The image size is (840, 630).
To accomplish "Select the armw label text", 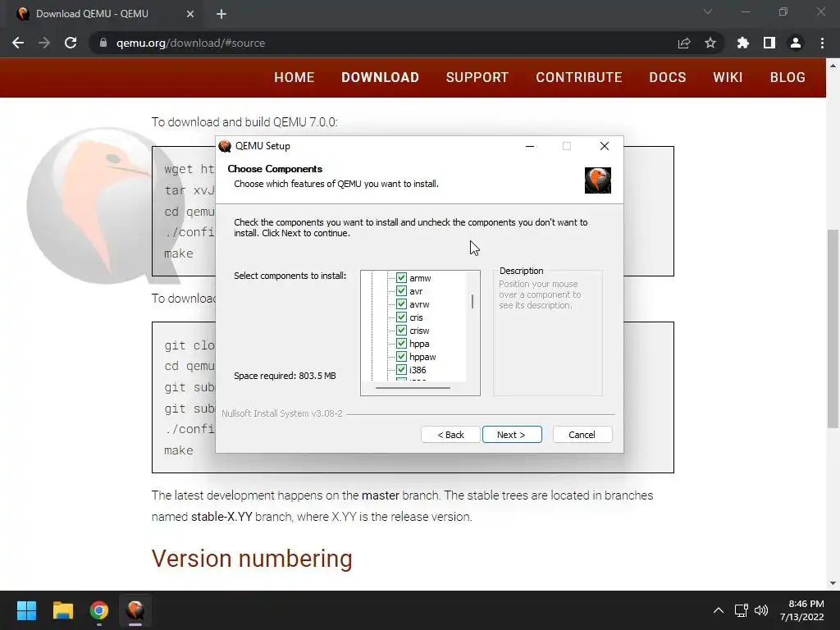I will pyautogui.click(x=420, y=278).
